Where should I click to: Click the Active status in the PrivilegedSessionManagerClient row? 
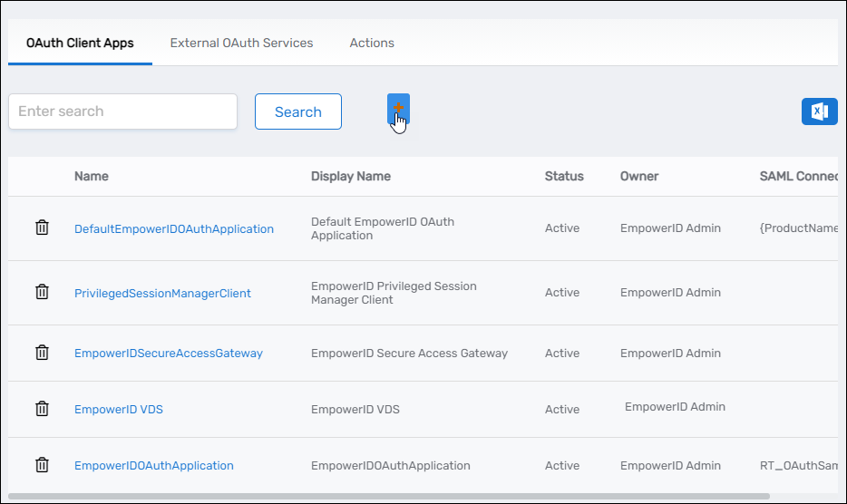point(561,292)
